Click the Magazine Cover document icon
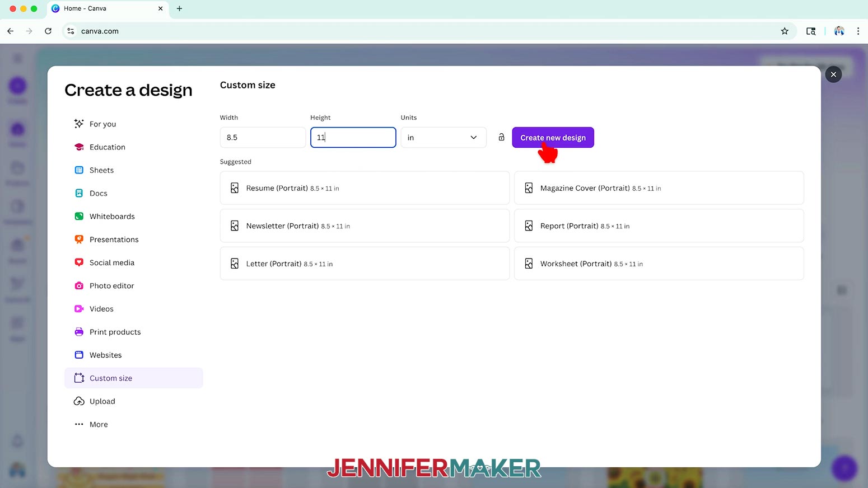The height and width of the screenshot is (488, 868). [x=529, y=188]
